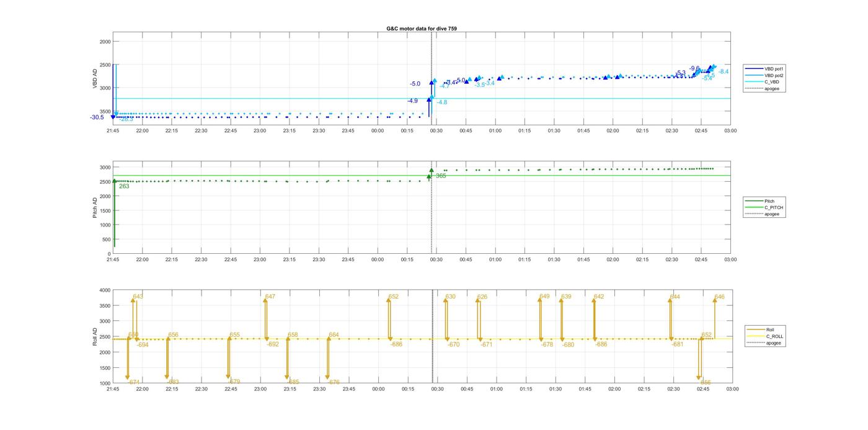Click the "365" pitch data label
The height and width of the screenshot is (430, 868).
click(x=441, y=176)
